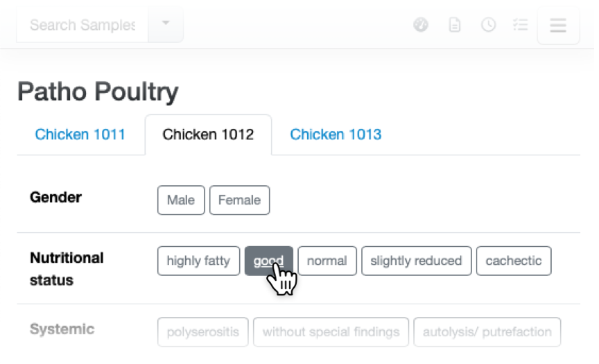Image resolution: width=599 pixels, height=364 pixels.
Task: Select polyserositis under Systemic
Action: [203, 332]
